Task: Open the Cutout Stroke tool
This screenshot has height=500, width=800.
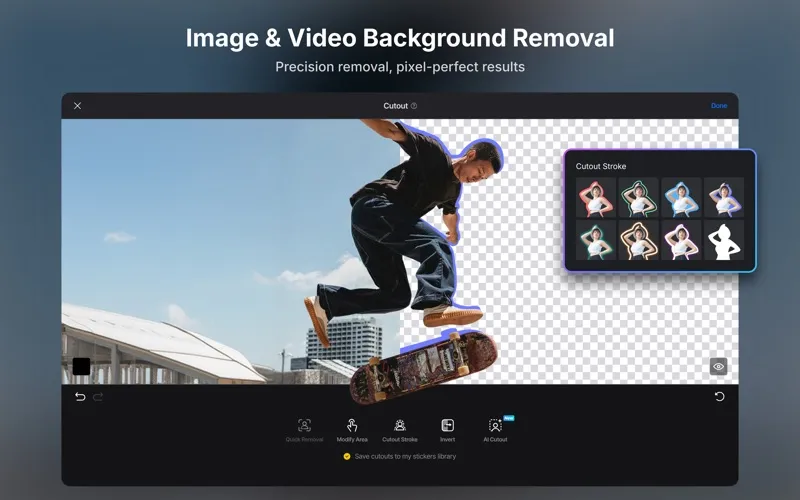Action: click(x=399, y=430)
